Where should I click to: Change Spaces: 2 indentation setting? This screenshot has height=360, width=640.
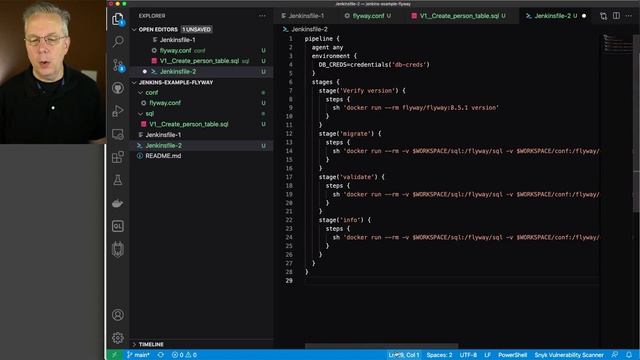click(x=439, y=355)
